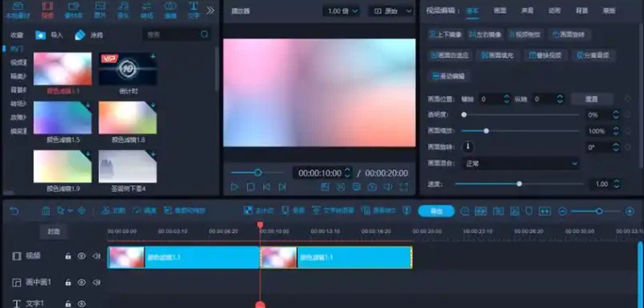
Task: Download the 颜色滤镜1.5 filter thumbnail
Action: [x=87, y=105]
